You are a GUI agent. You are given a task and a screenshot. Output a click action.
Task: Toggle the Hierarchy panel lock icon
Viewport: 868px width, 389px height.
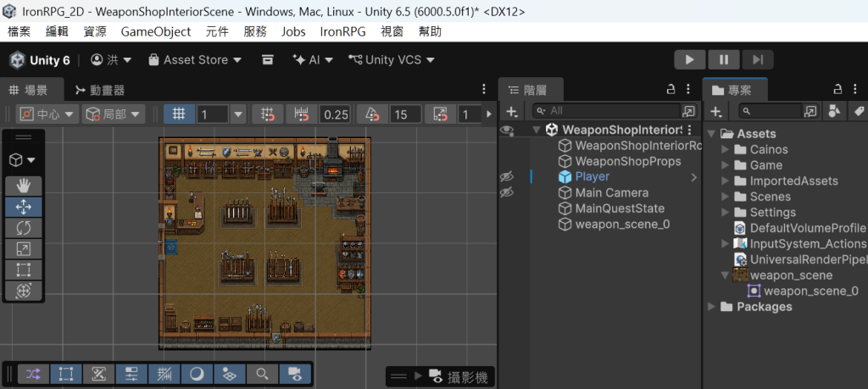[670, 89]
